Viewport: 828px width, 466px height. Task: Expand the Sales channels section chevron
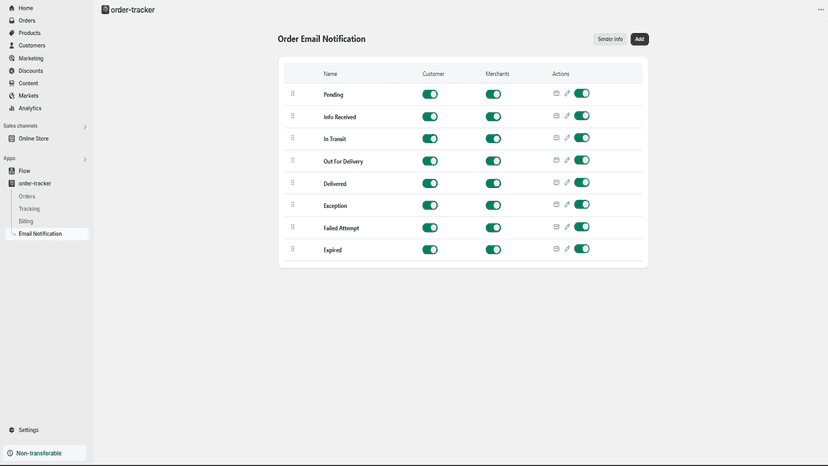tap(85, 127)
